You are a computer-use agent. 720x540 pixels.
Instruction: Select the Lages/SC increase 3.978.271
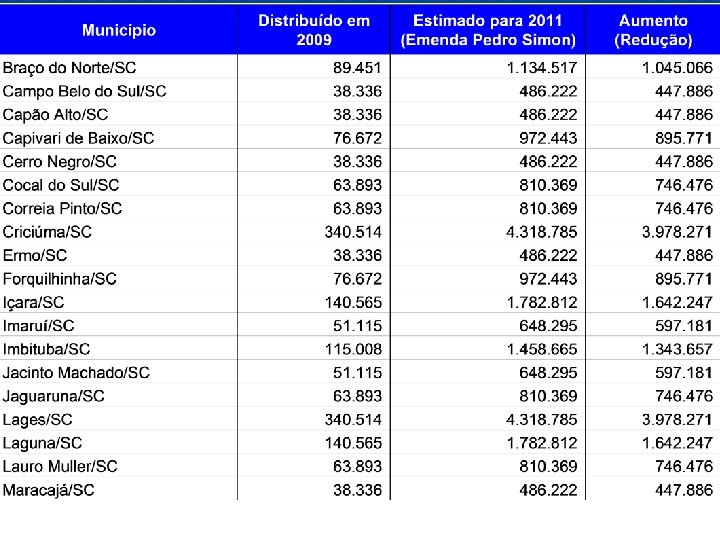(x=677, y=419)
